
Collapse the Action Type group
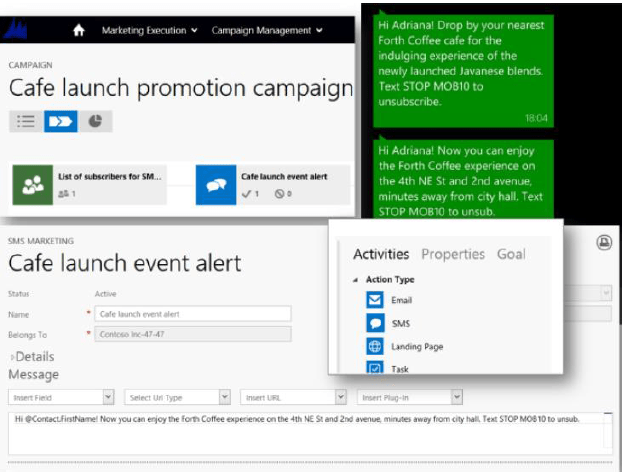point(356,280)
